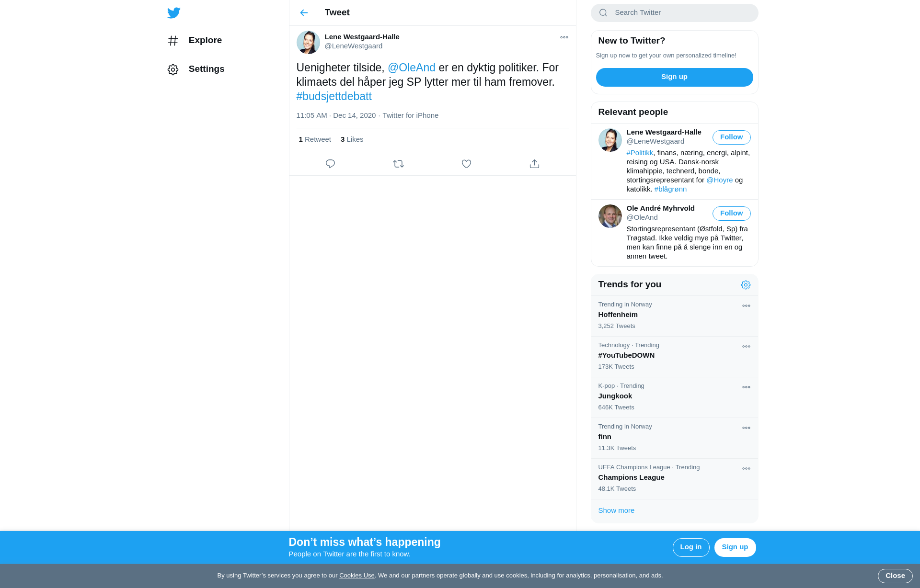This screenshot has height=588, width=920.
Task: Click Sign up on bottom banner
Action: point(735,547)
